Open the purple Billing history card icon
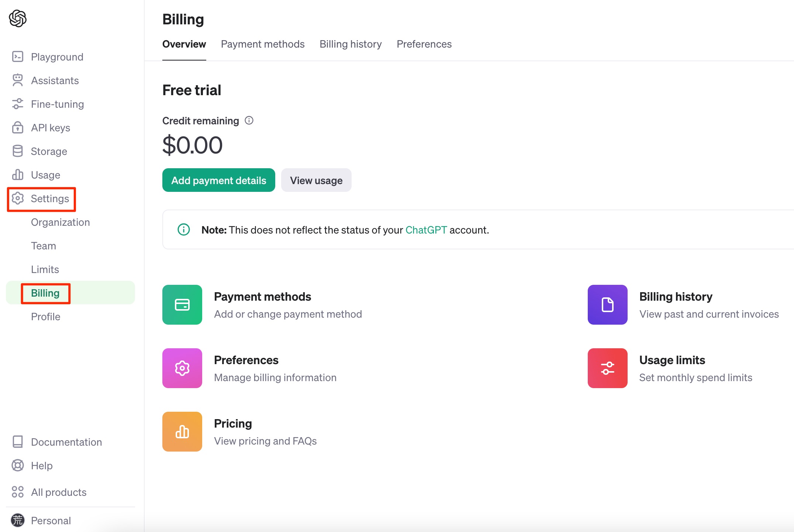The image size is (794, 532). click(607, 305)
